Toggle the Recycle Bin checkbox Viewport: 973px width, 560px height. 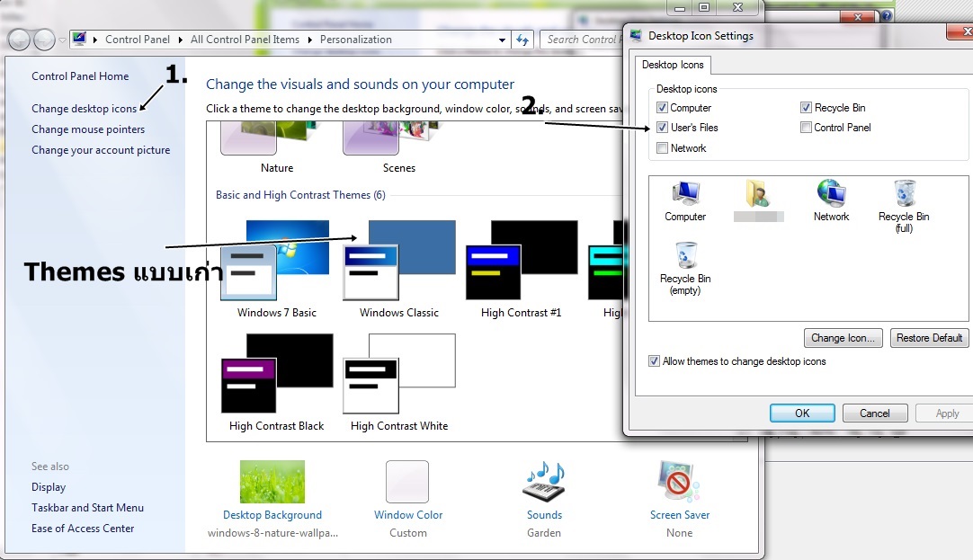[x=806, y=108]
